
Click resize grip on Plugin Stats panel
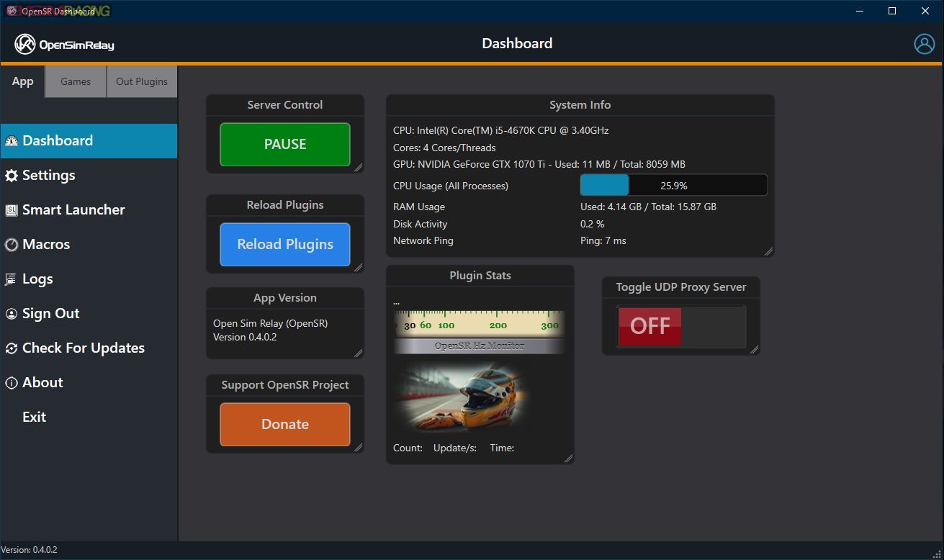pos(568,458)
